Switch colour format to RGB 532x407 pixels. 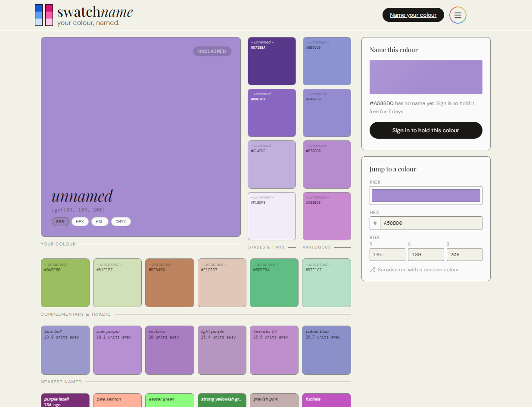pos(60,222)
